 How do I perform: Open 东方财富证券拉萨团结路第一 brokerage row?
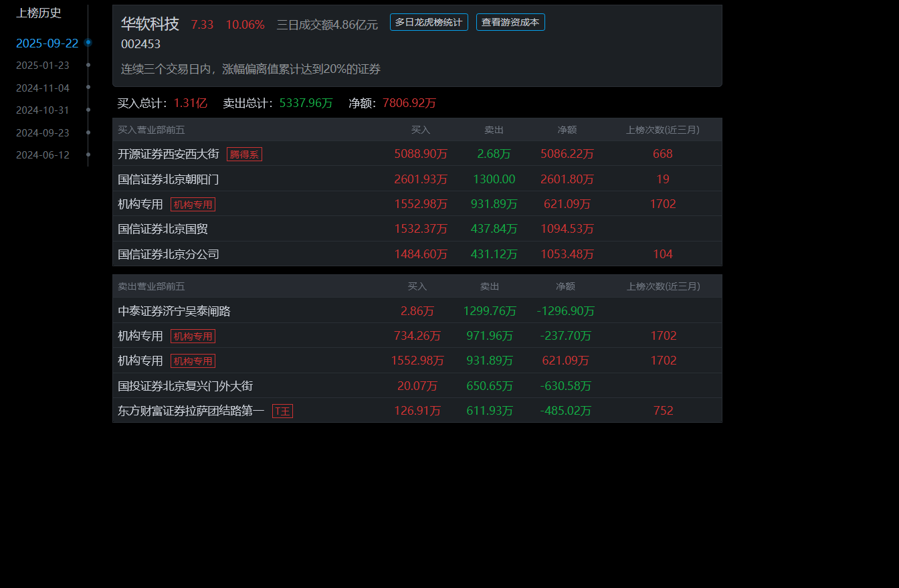(417, 411)
